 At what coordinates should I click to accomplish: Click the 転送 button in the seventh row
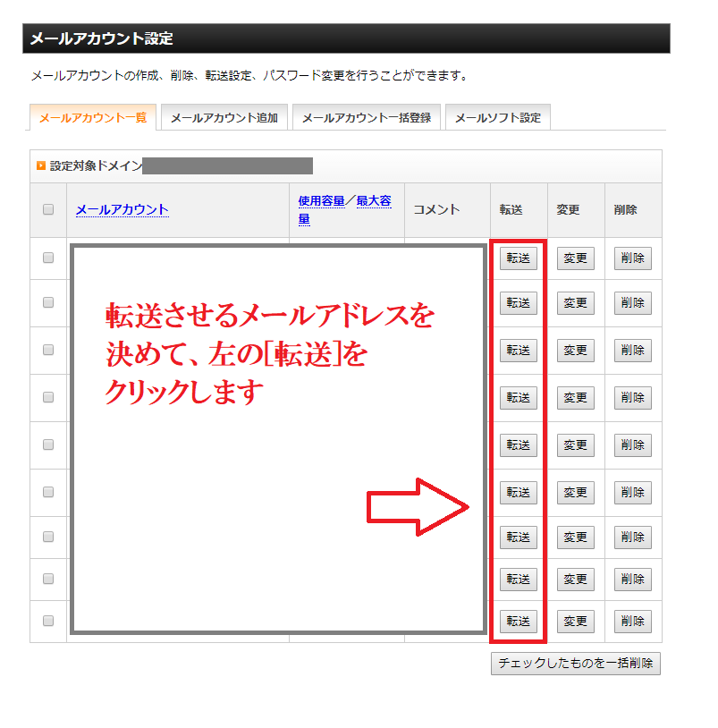click(519, 538)
